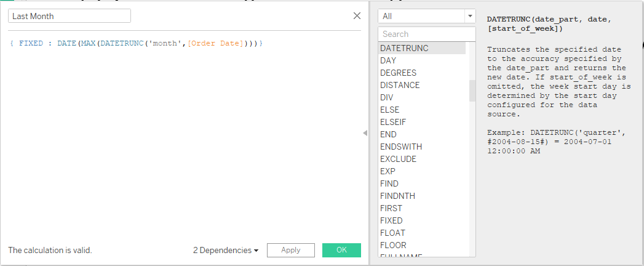Viewport: 644px width, 266px height.
Task: Close the calculation editor with X
Action: tap(357, 16)
